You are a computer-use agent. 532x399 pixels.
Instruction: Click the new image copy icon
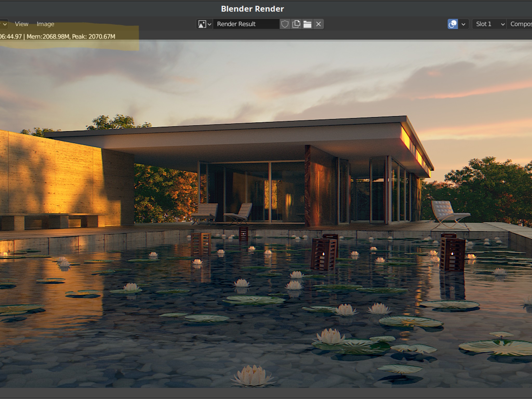296,24
